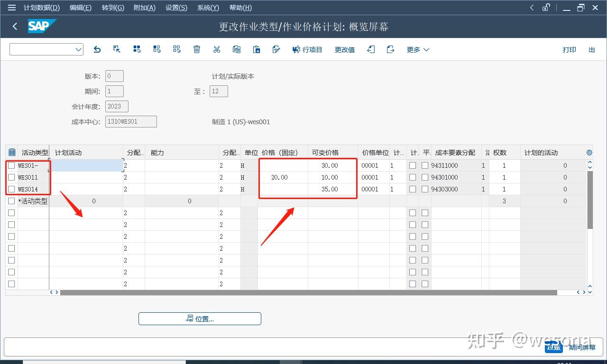This screenshot has height=364, width=607.
Task: Click the Copy icon
Action: click(237, 49)
